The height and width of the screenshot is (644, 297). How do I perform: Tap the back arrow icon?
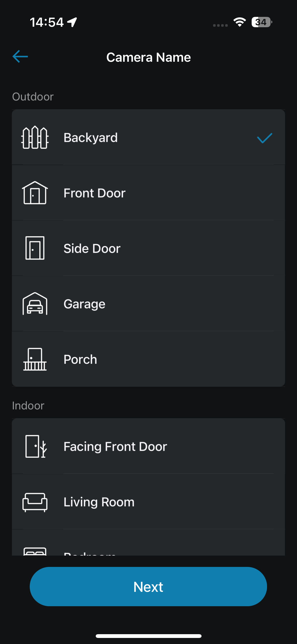point(20,56)
